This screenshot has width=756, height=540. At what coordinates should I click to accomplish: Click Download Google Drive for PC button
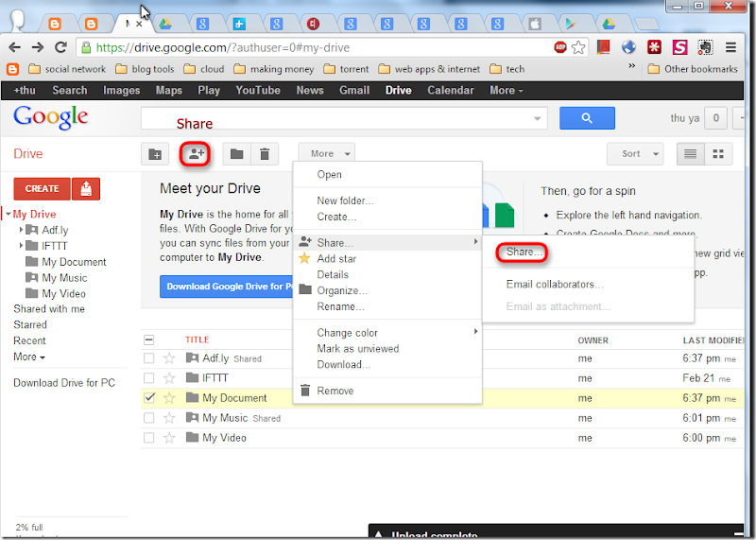226,287
